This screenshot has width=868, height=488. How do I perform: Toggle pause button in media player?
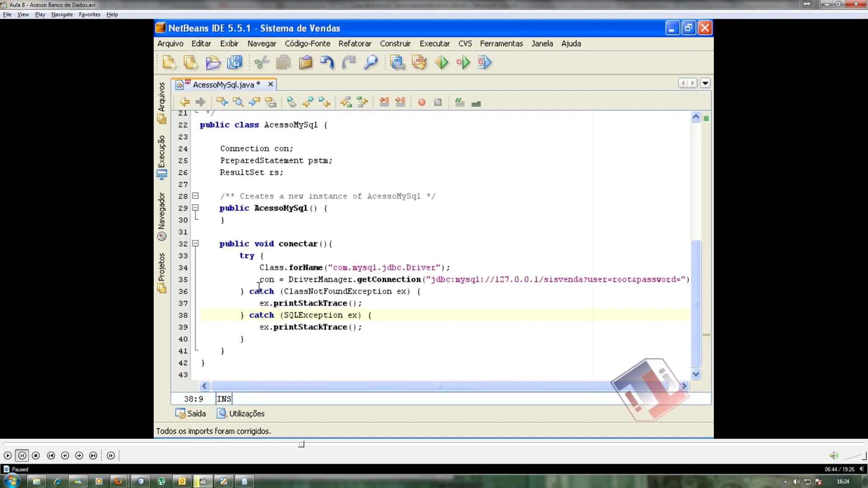pos(22,455)
